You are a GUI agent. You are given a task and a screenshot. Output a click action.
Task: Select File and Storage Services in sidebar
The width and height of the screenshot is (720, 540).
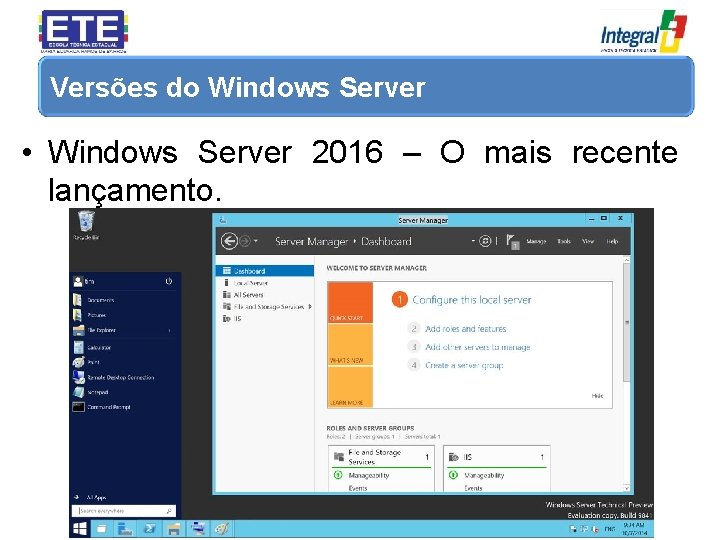coord(265,307)
